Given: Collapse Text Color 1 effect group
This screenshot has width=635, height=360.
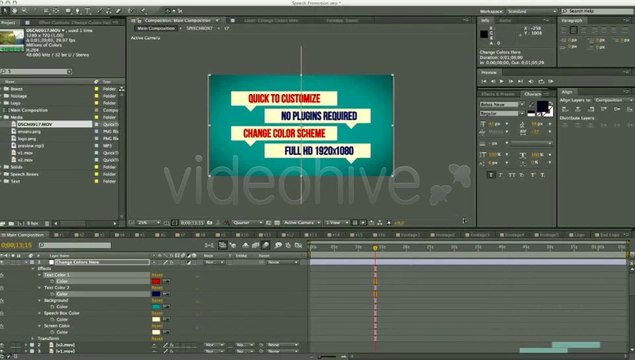Looking at the screenshot, I should point(40,275).
